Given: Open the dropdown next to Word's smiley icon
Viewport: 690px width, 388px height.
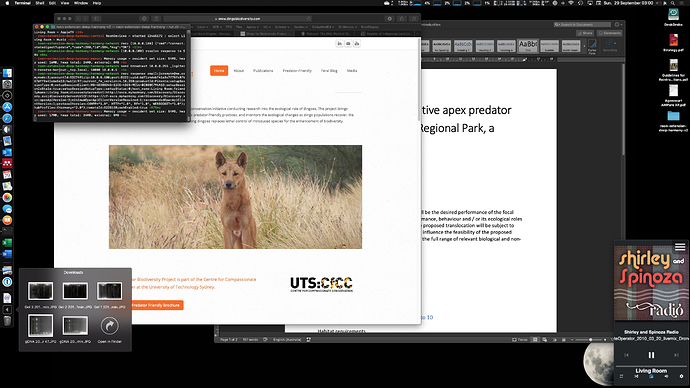Looking at the screenshot, I should tap(622, 25).
